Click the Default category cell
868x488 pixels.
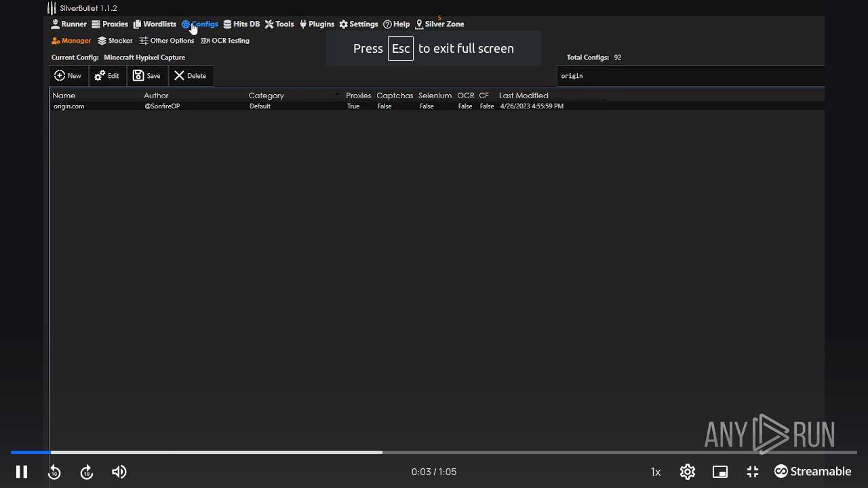(260, 106)
